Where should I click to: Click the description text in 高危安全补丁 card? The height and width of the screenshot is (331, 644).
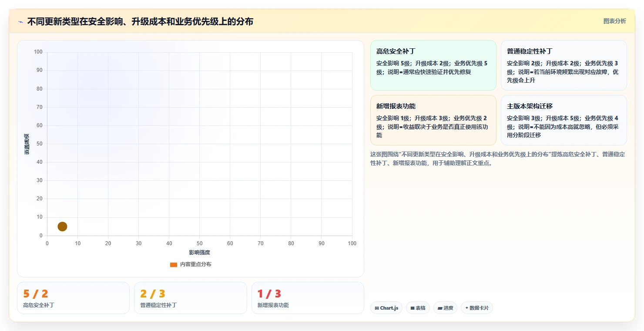[x=432, y=68]
